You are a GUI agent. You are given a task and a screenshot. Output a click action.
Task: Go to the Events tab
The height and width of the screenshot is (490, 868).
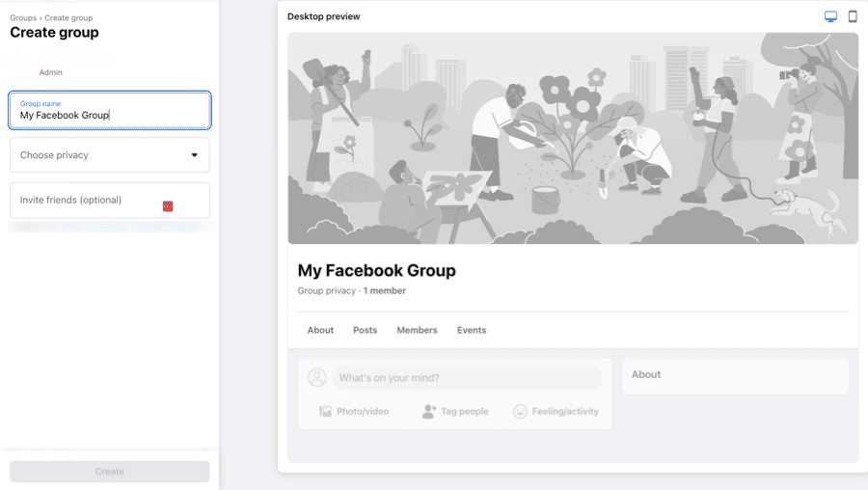click(472, 330)
